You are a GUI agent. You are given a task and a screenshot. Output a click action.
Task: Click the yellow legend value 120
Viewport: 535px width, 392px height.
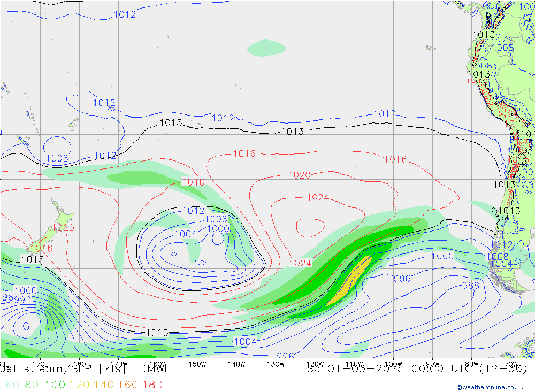(x=79, y=385)
